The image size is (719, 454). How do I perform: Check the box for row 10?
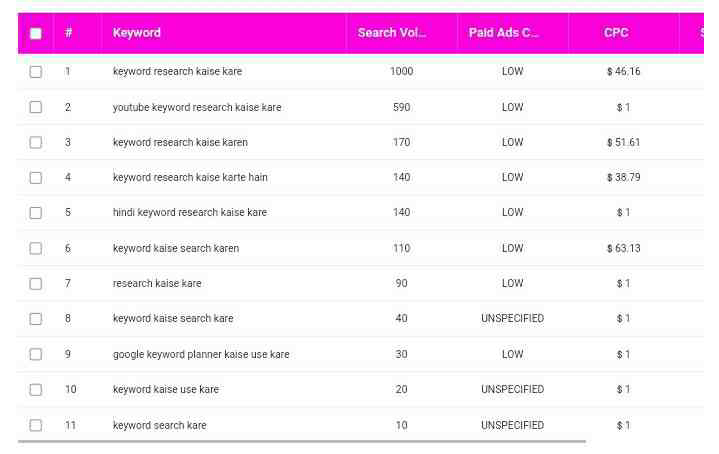click(x=36, y=389)
